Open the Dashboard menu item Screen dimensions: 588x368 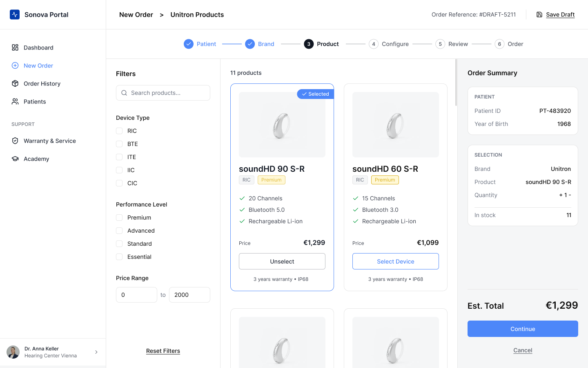[53, 47]
